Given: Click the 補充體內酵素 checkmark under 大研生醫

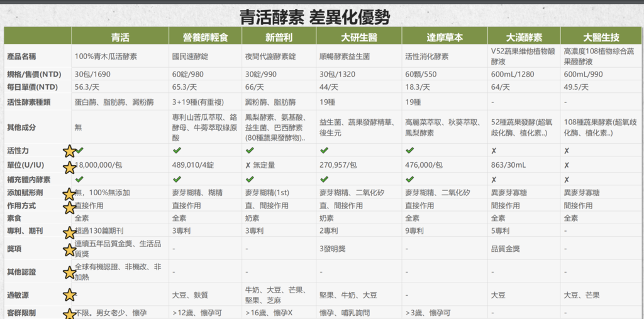Looking at the screenshot, I should pos(324,179).
